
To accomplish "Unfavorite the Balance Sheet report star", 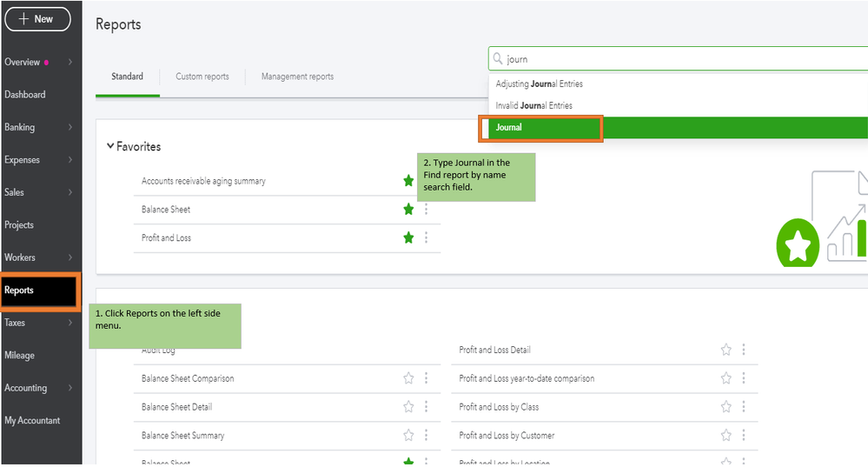I will (408, 210).
